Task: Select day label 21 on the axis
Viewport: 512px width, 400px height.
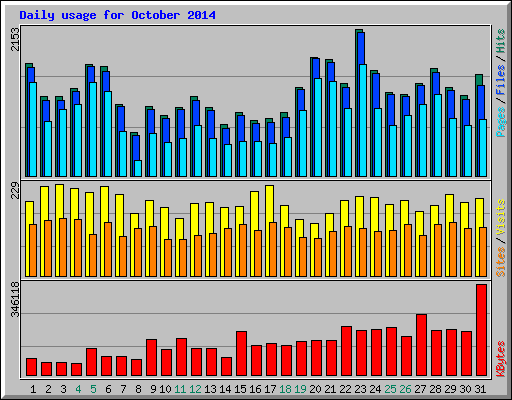Action: [330, 389]
